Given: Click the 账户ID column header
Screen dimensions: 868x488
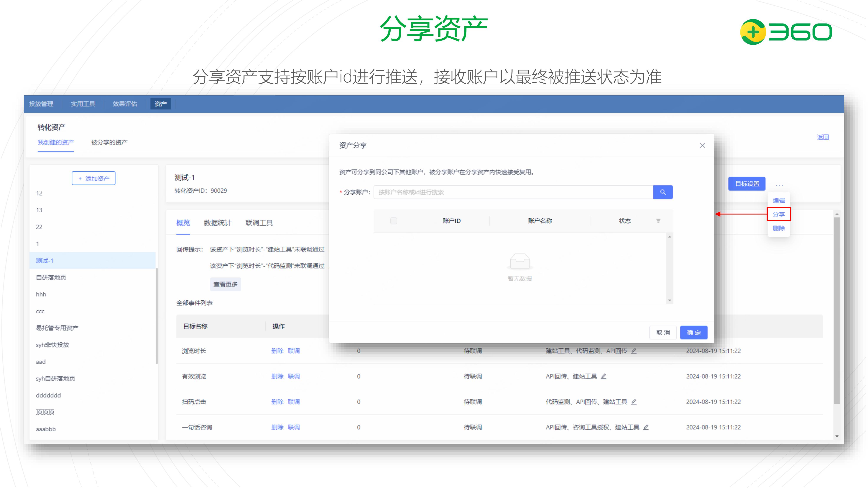Looking at the screenshot, I should click(451, 221).
